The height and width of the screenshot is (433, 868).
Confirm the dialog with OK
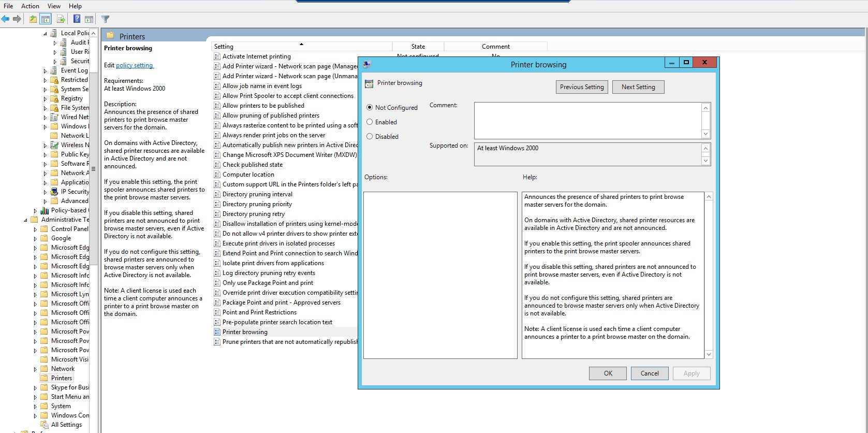coord(608,373)
